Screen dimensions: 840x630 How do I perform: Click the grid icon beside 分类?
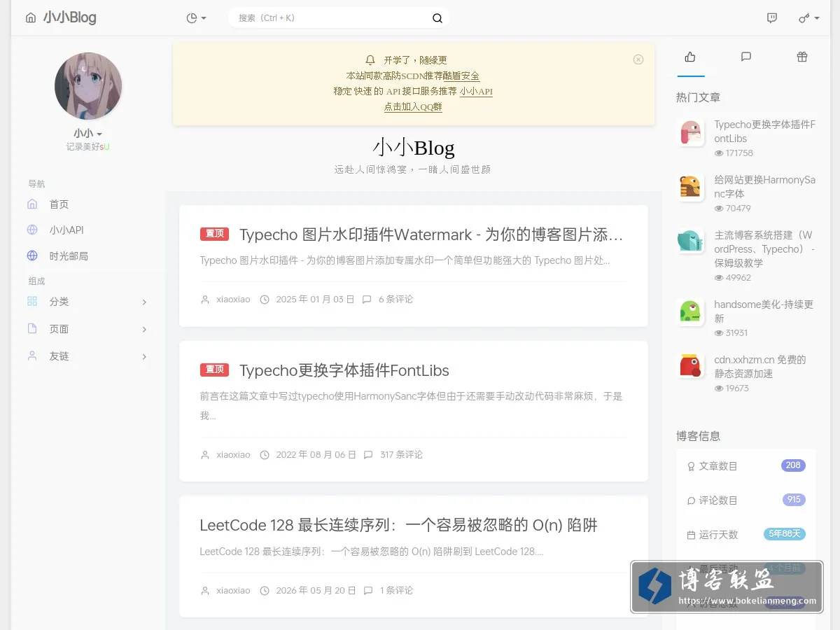(x=32, y=301)
